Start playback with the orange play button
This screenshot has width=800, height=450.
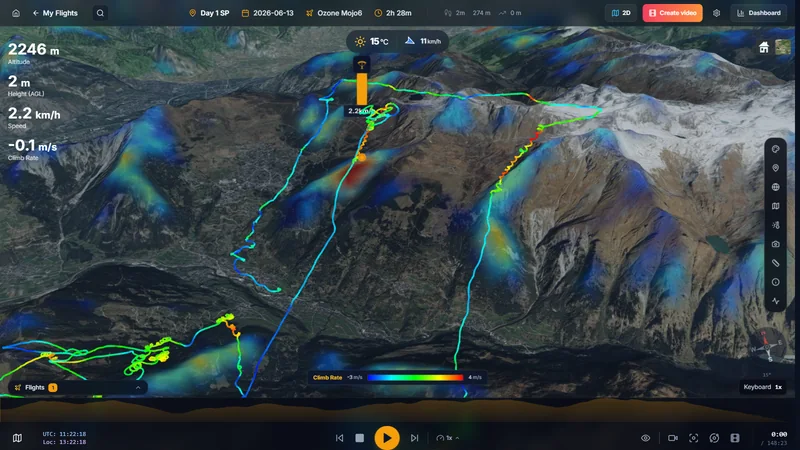(387, 438)
